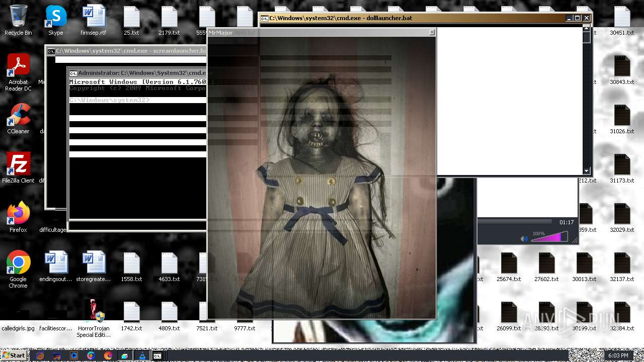Select the firmsep.rtf document icon
Screen dimensions: 644x362
click(94, 20)
